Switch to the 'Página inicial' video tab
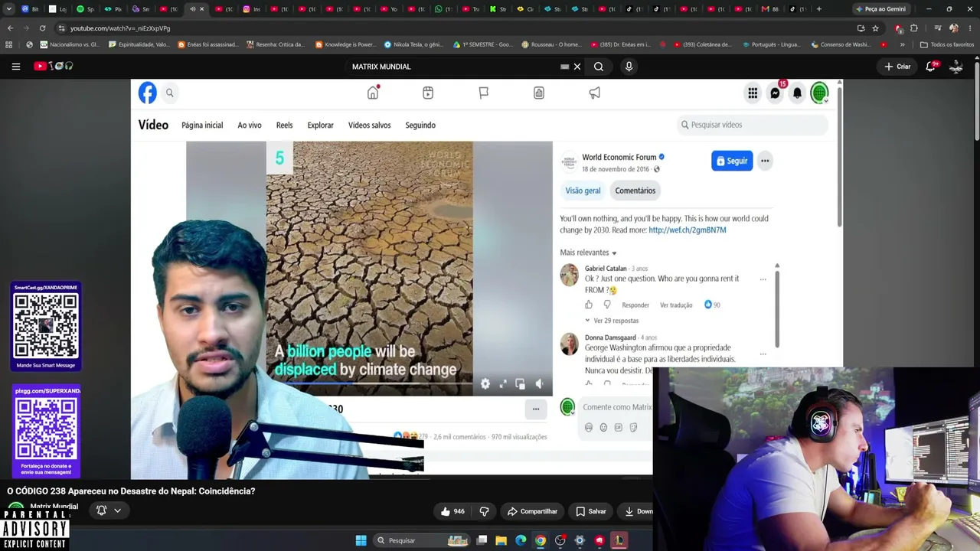 pos(202,125)
